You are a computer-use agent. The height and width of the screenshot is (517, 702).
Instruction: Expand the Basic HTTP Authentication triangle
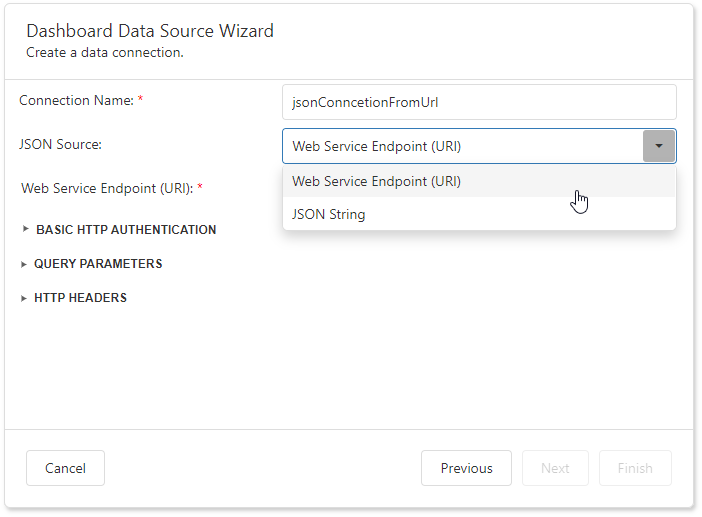coord(25,230)
